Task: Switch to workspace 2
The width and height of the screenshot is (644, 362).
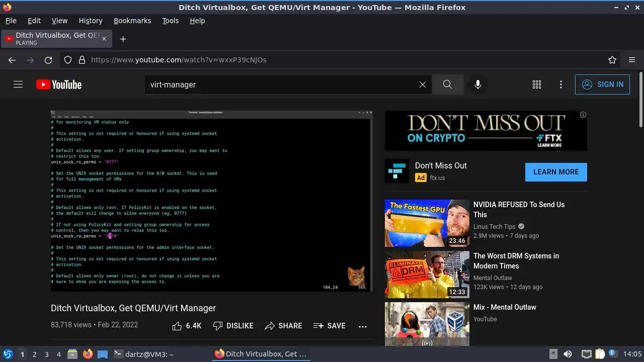Action: (x=34, y=354)
